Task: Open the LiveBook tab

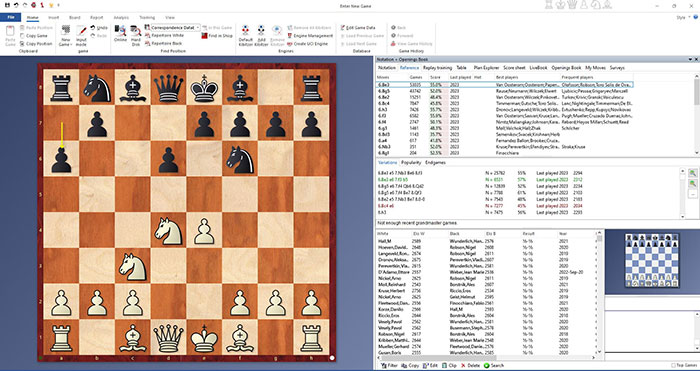Action: (538, 68)
